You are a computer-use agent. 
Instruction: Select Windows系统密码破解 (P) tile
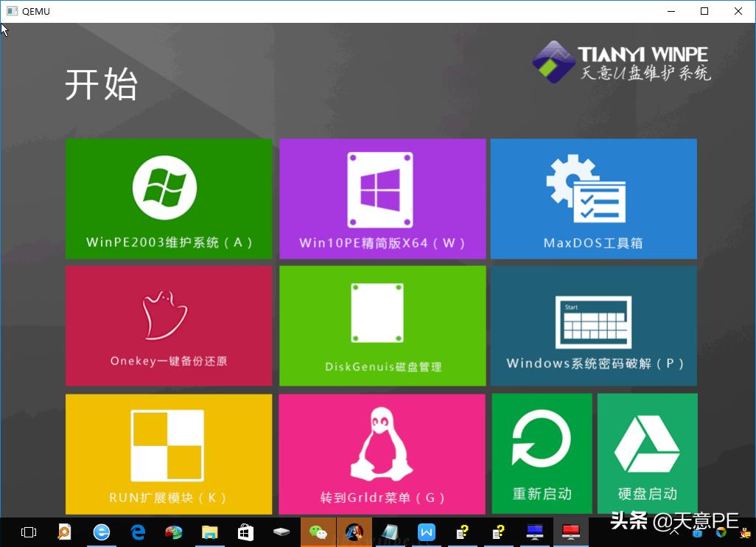[593, 326]
